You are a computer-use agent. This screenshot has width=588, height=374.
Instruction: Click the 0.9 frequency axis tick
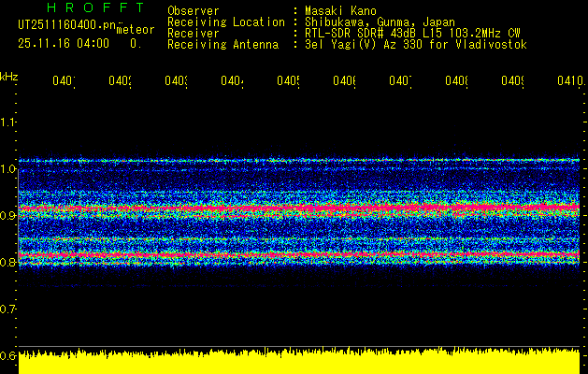point(9,216)
